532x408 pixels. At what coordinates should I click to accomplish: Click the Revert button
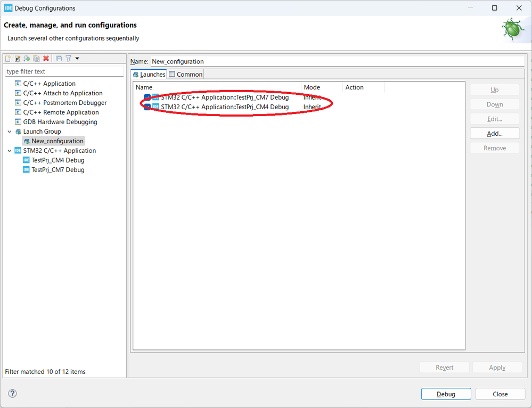(x=445, y=368)
